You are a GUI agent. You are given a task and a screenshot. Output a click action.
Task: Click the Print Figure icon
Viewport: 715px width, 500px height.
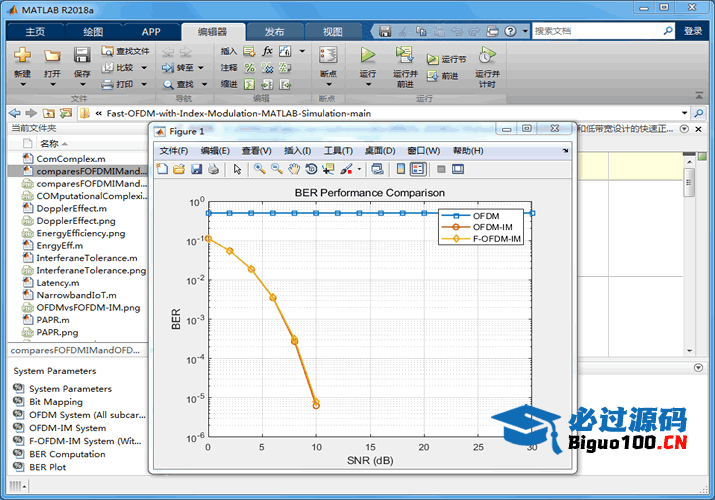pos(213,169)
